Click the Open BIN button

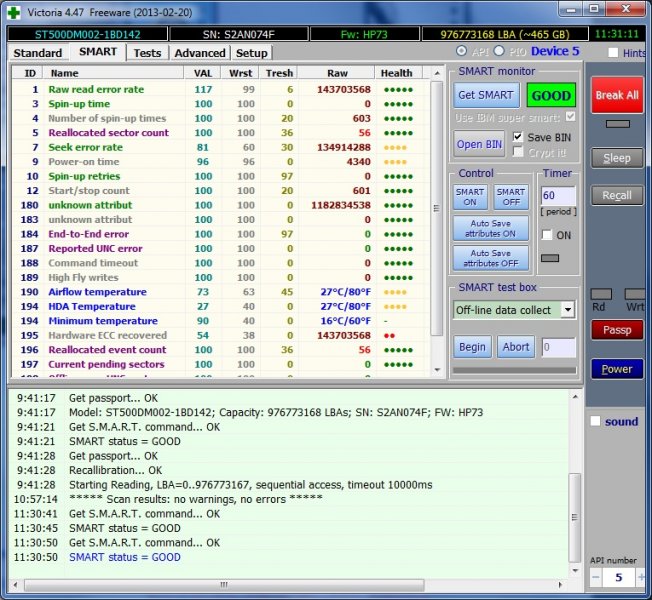point(479,144)
